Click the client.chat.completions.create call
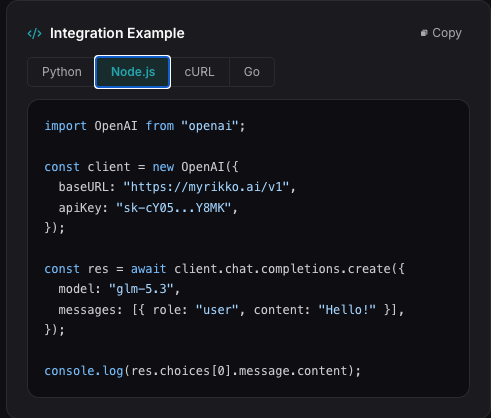 click(x=289, y=269)
